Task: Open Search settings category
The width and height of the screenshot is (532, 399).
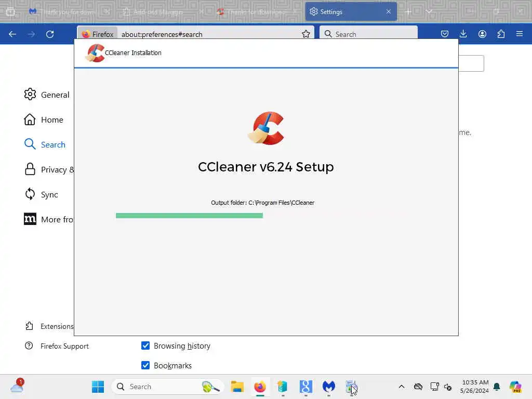Action: (45, 144)
